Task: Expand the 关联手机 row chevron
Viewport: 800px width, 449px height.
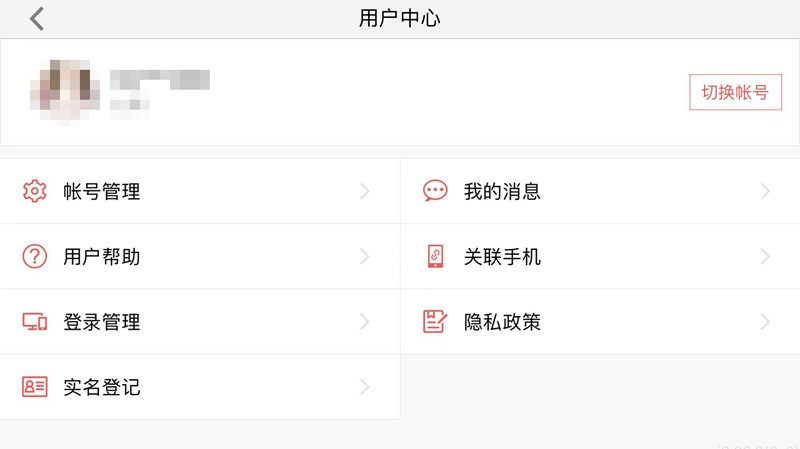Action: coord(765,257)
